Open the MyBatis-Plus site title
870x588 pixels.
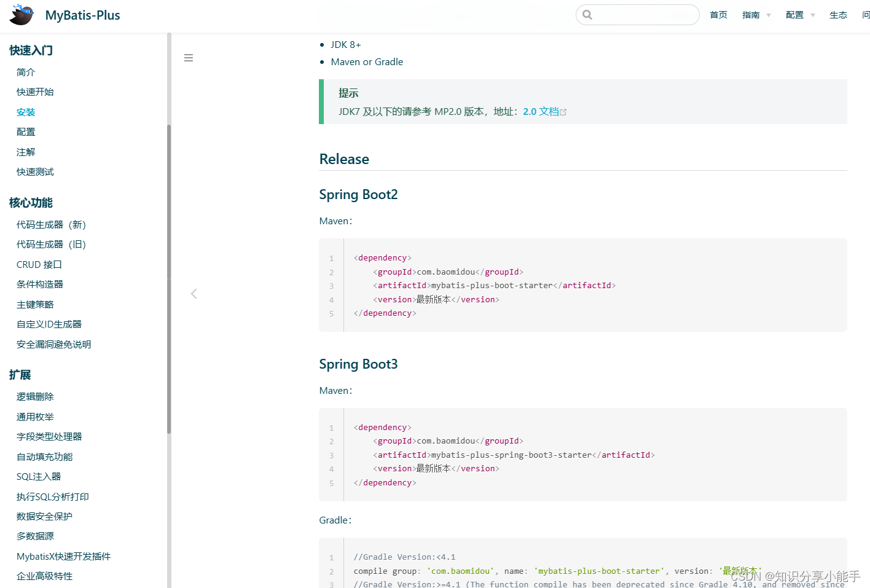(82, 15)
